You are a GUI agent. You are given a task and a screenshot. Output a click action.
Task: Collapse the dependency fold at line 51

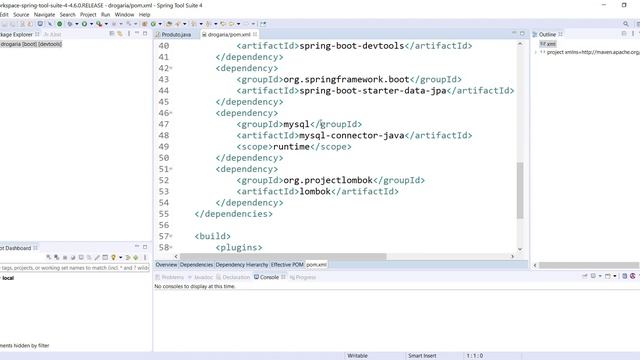(171, 169)
